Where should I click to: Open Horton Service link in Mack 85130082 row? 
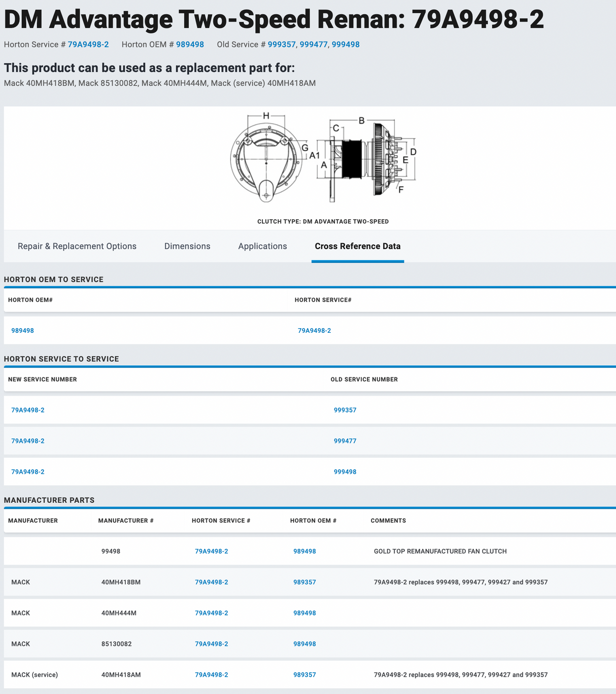coord(212,644)
